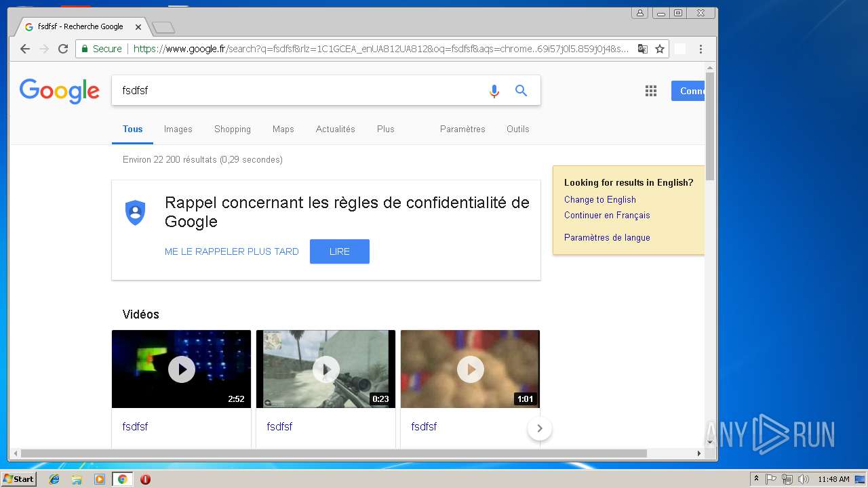Image resolution: width=868 pixels, height=488 pixels.
Task: Click Change to English link
Action: [x=600, y=199]
